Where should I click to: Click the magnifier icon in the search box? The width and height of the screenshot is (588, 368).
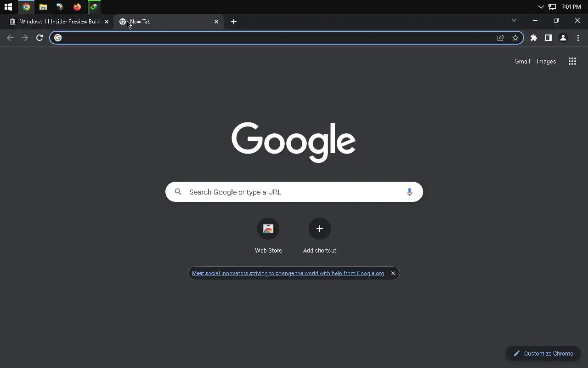178,192
